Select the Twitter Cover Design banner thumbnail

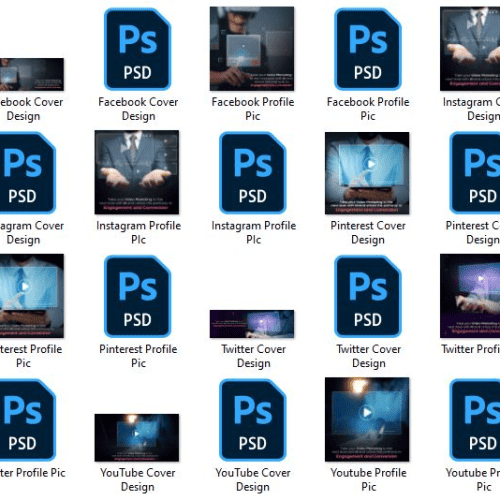[252, 324]
